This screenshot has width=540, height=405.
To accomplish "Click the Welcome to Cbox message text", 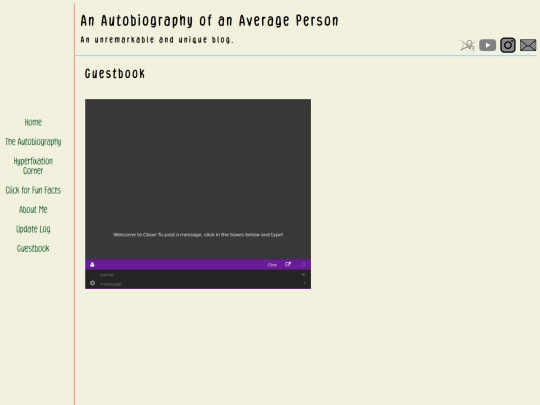I will click(198, 235).
